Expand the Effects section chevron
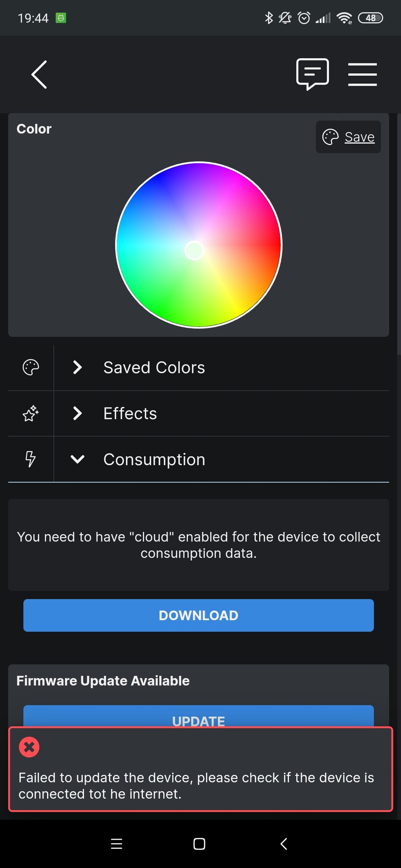Image resolution: width=401 pixels, height=868 pixels. pyautogui.click(x=77, y=413)
